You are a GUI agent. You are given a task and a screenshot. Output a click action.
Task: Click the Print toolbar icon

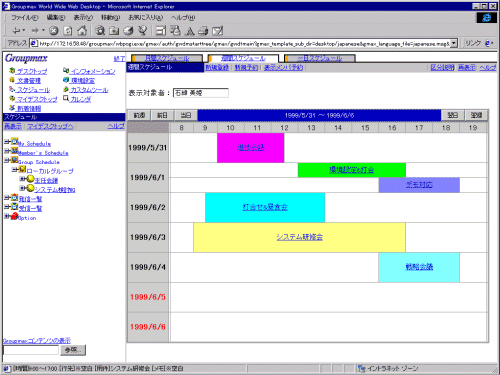(203, 31)
